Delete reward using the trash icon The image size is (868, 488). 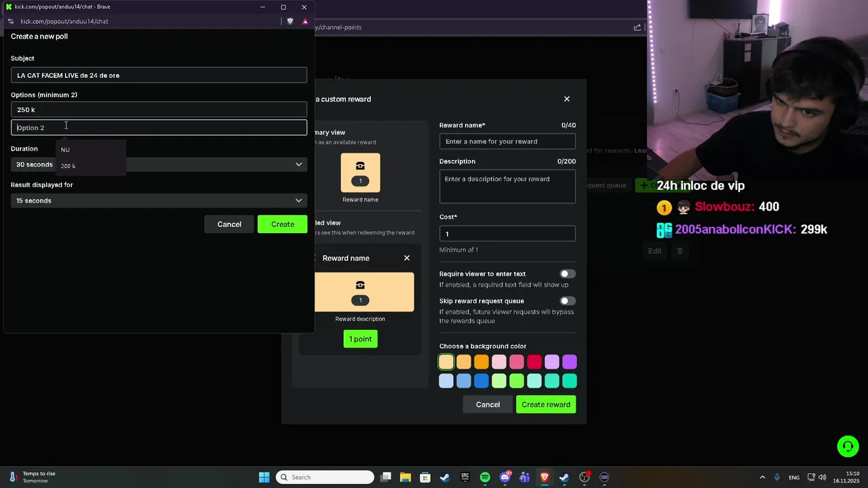click(x=680, y=251)
